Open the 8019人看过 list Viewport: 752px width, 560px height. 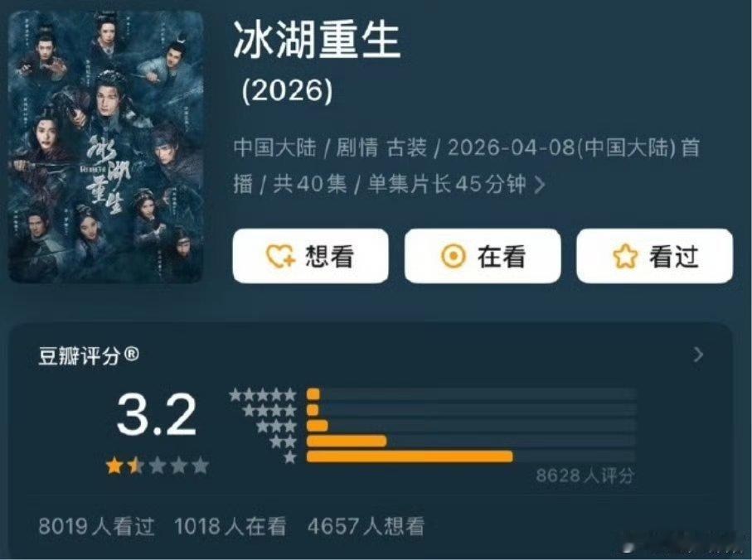click(96, 526)
